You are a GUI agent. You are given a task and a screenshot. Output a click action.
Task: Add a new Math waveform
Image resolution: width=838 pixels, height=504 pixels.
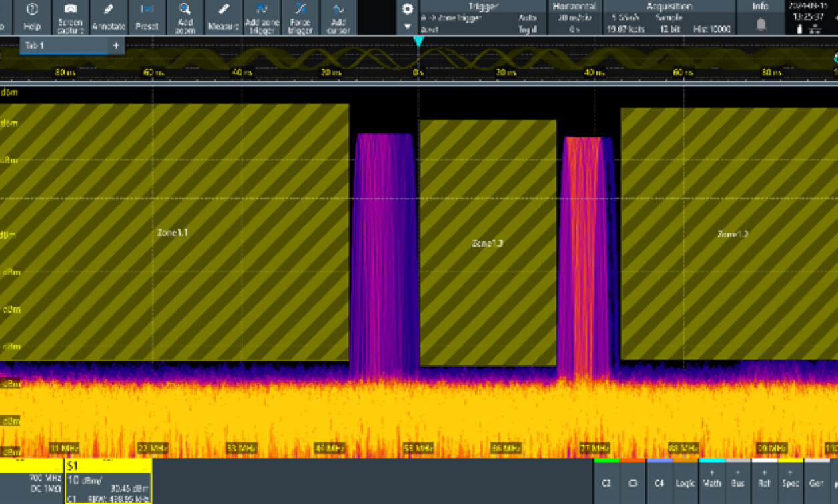(x=711, y=481)
